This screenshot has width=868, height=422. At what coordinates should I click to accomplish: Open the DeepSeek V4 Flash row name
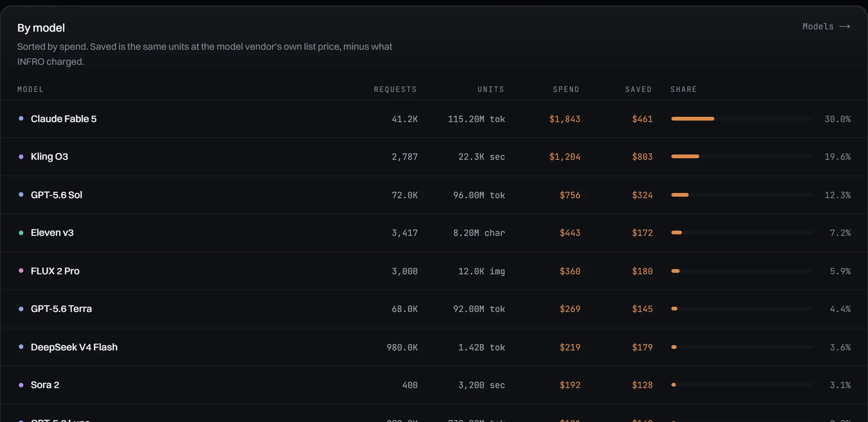(x=74, y=347)
